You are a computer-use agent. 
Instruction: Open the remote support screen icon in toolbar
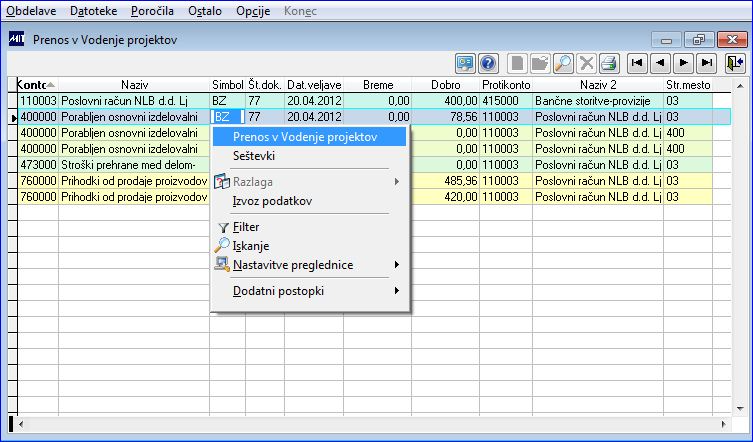point(465,63)
